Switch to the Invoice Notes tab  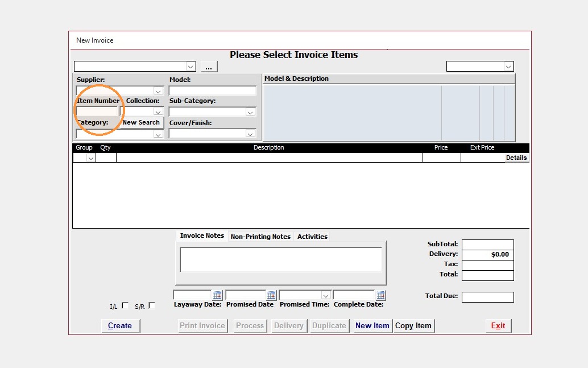pos(202,235)
